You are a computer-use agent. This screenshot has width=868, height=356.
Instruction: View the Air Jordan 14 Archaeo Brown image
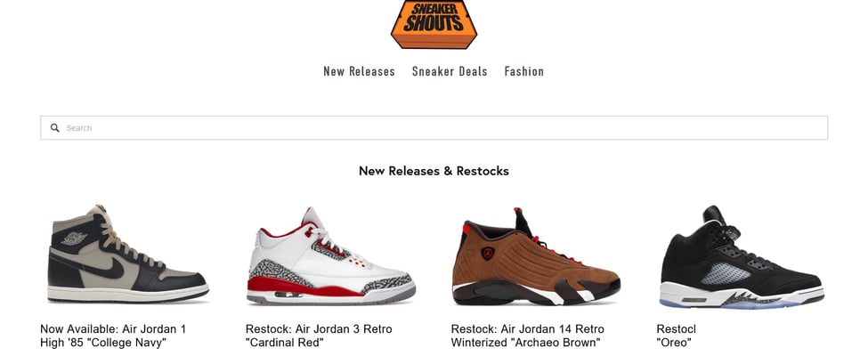(x=536, y=256)
